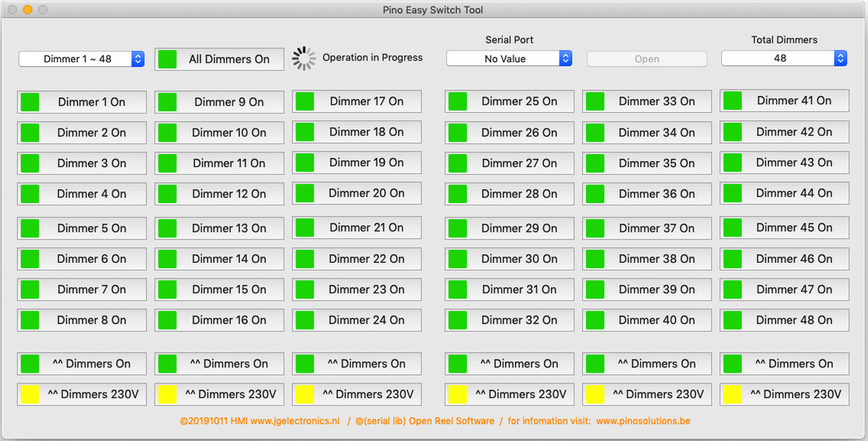Click ^^ Dimmers 230V under Dimmer 48 column
The image size is (868, 441).
[784, 394]
